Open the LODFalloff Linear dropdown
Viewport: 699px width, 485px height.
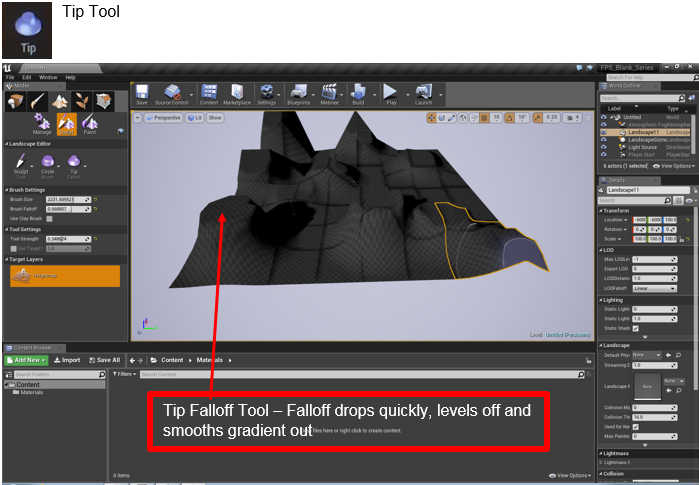[x=654, y=288]
